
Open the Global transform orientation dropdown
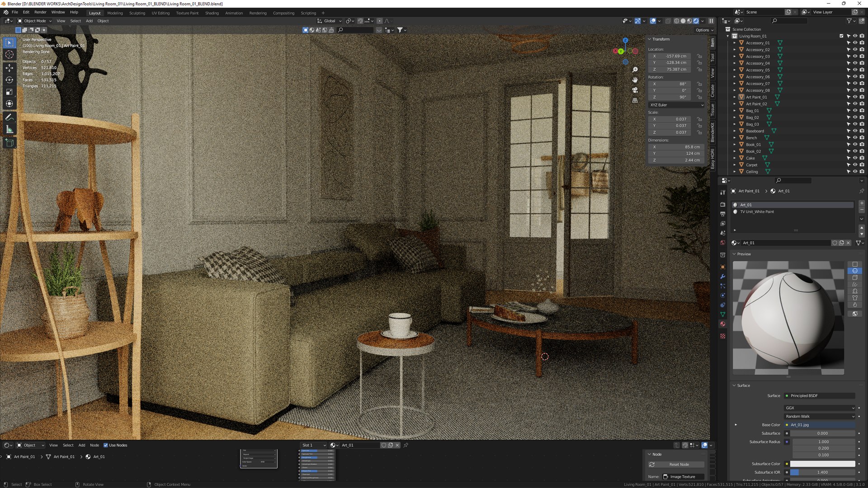[x=330, y=21]
